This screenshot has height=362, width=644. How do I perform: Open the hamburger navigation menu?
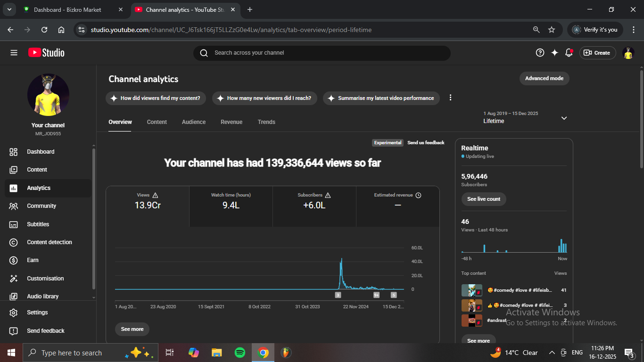tap(14, 53)
